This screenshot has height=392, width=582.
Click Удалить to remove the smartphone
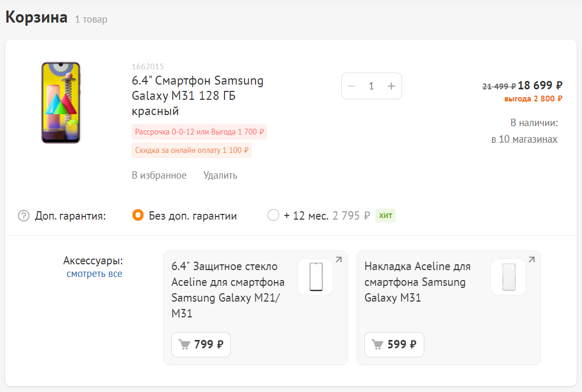point(220,176)
